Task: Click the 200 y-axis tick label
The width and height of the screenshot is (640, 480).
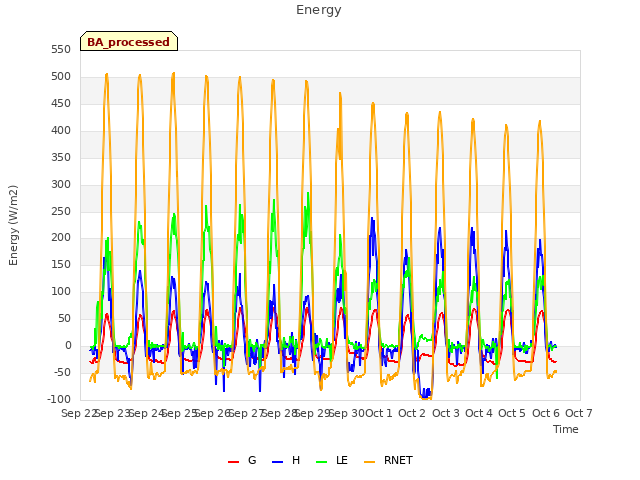Action: click(x=61, y=238)
